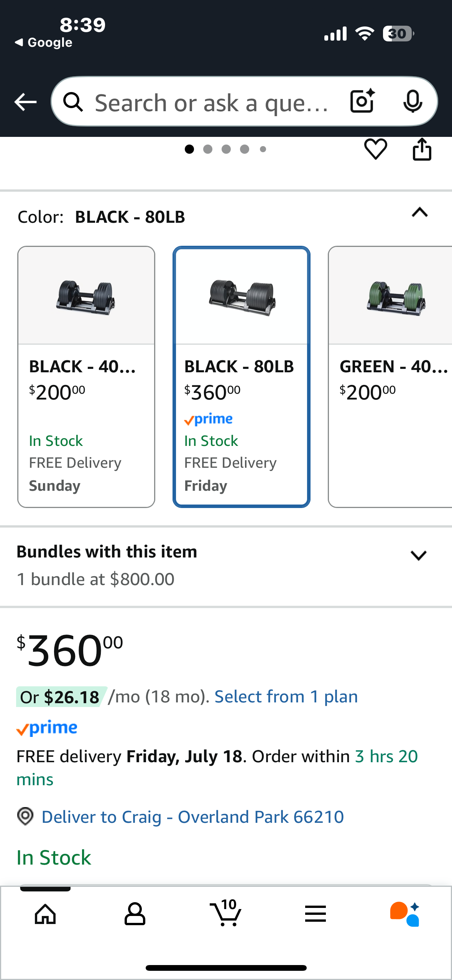Navigate back with the left arrow
This screenshot has height=980, width=452.
click(25, 102)
